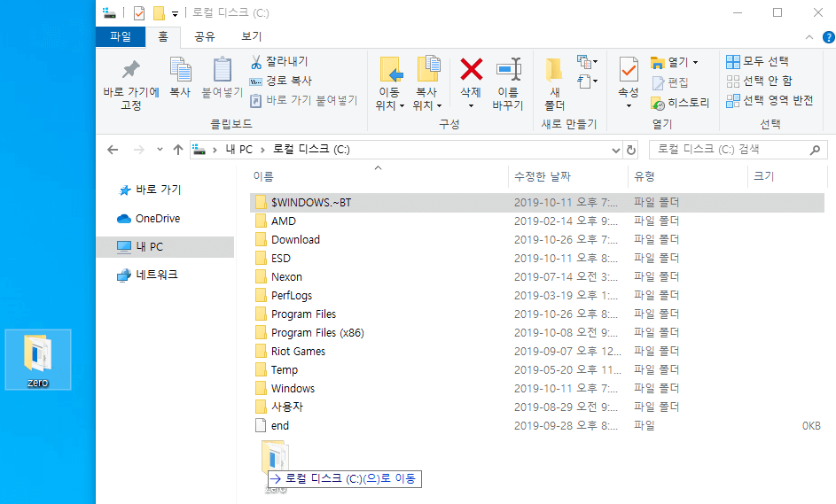836x504 pixels.
Task: Expand the address bar history dropdown
Action: coord(616,151)
